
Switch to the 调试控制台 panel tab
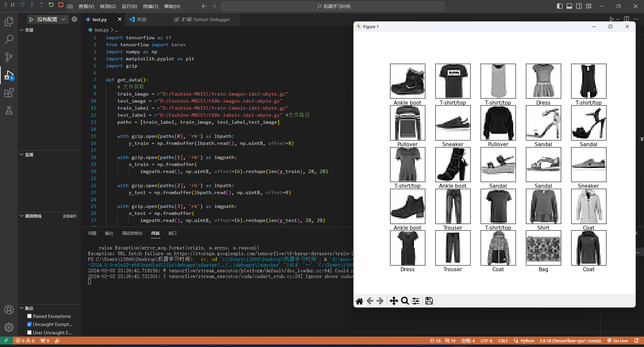(132, 233)
